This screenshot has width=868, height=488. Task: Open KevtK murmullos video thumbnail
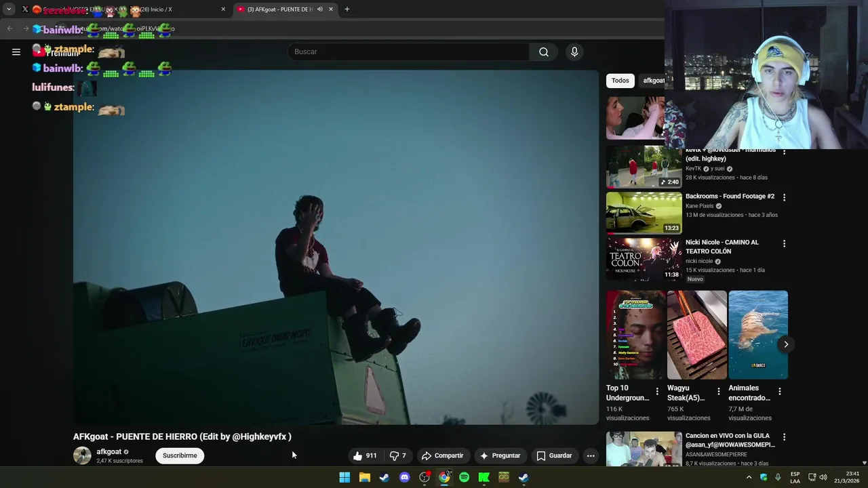coord(644,167)
